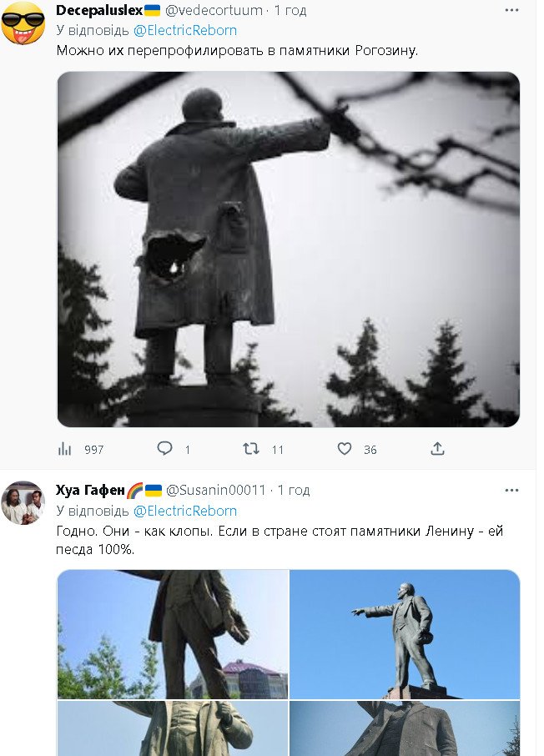The height and width of the screenshot is (756, 544).
Task: Open bottom-right statue photo in grid
Action: pos(405,728)
